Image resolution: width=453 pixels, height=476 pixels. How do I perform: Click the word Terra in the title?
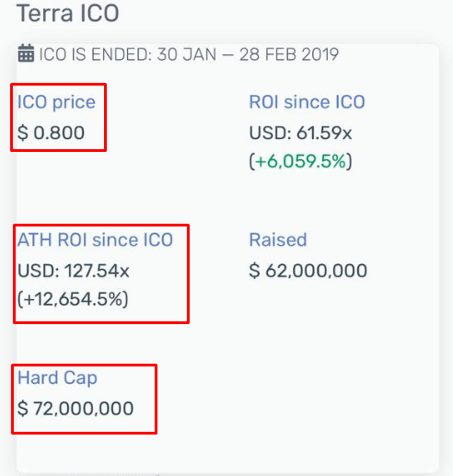coord(44,14)
